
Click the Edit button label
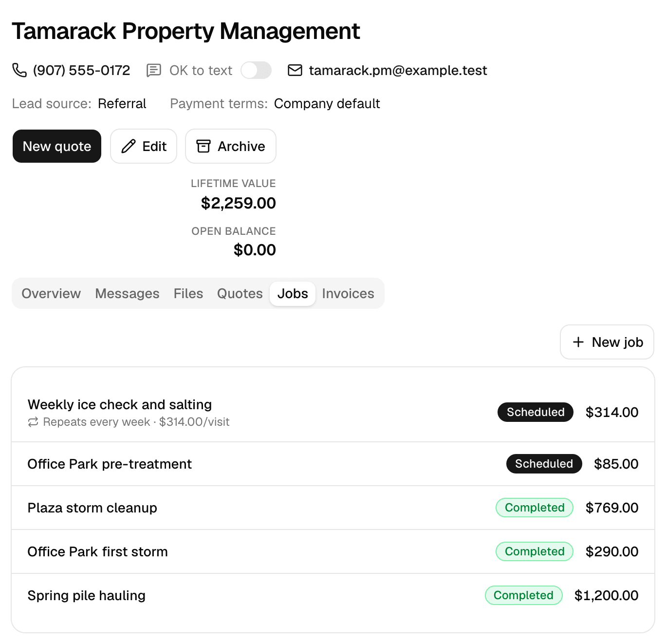pyautogui.click(x=154, y=146)
